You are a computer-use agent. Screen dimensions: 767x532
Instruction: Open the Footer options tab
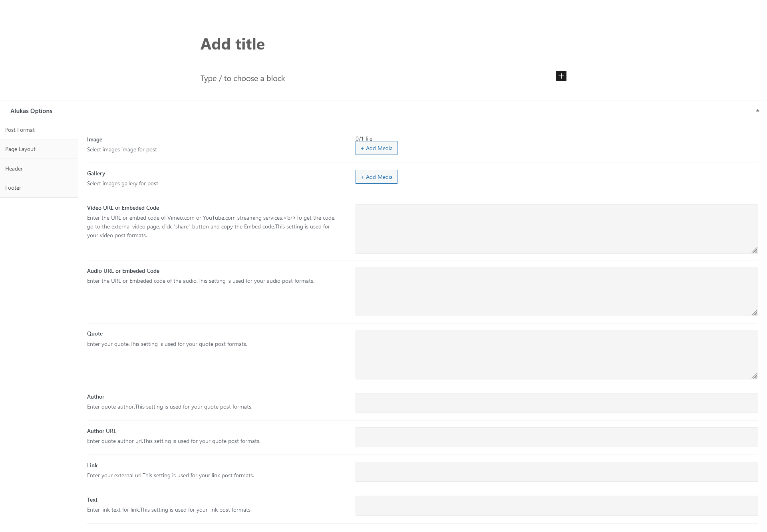(x=13, y=188)
